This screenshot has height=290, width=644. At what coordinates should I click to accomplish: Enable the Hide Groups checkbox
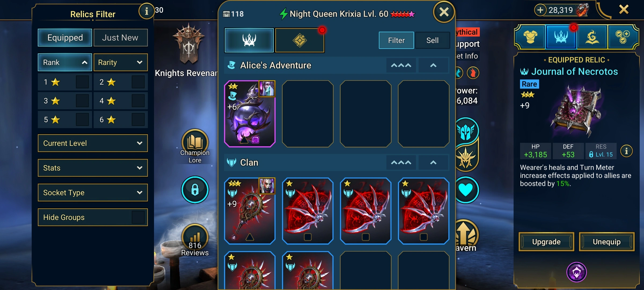(138, 217)
